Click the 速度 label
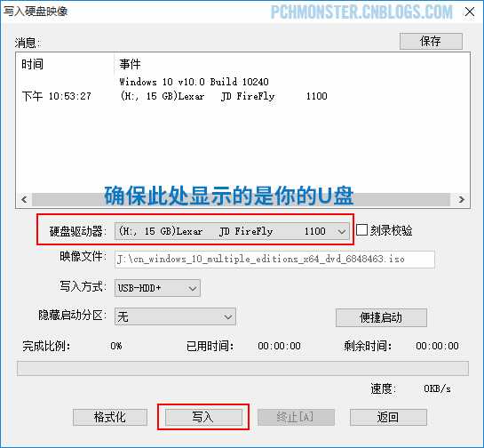This screenshot has width=484, height=448. coord(383,388)
